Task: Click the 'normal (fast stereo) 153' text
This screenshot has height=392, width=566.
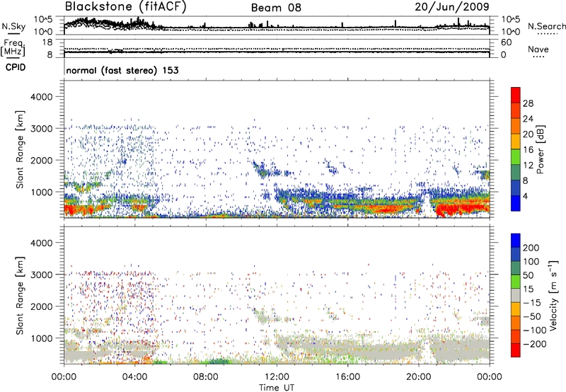Action: (122, 70)
